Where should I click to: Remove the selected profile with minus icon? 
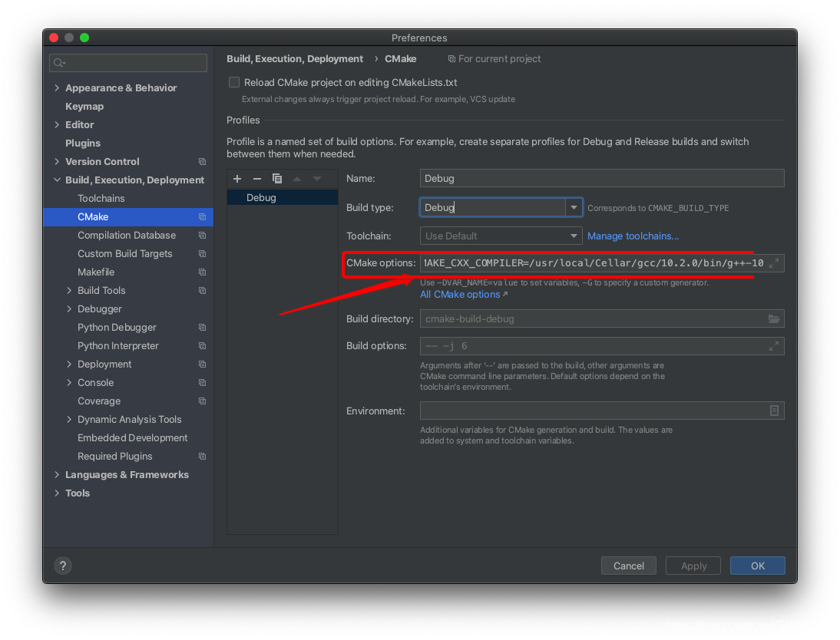tap(257, 179)
